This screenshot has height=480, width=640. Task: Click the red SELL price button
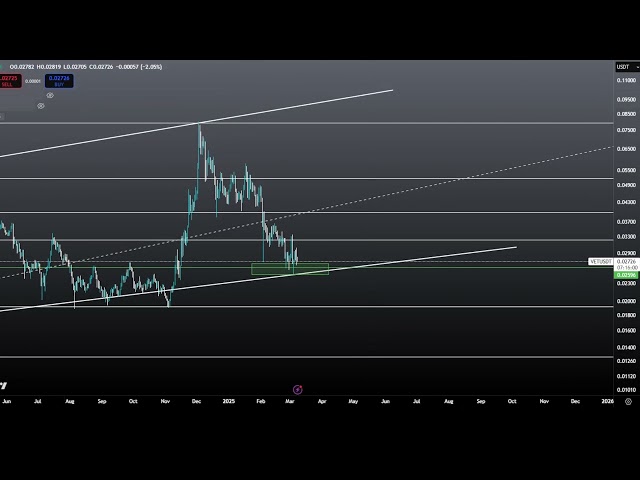click(8, 80)
